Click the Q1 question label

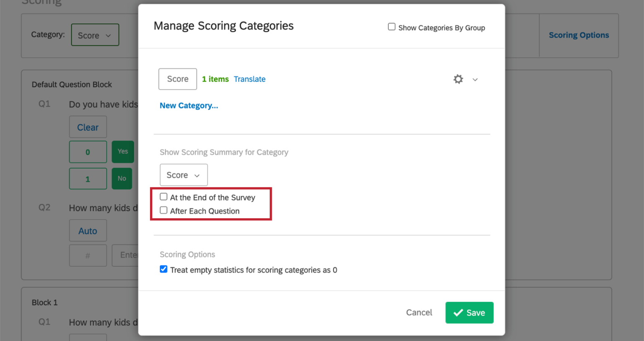click(x=44, y=104)
